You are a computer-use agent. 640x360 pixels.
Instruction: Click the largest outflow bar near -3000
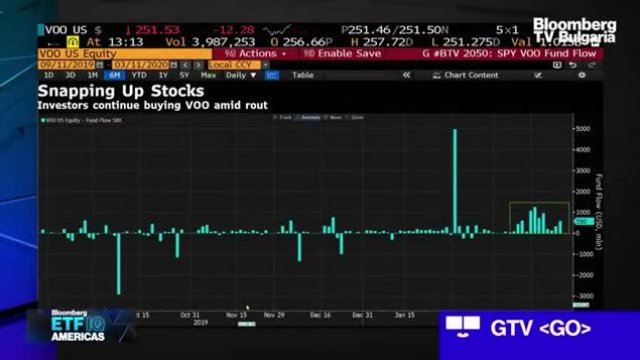[x=119, y=264]
